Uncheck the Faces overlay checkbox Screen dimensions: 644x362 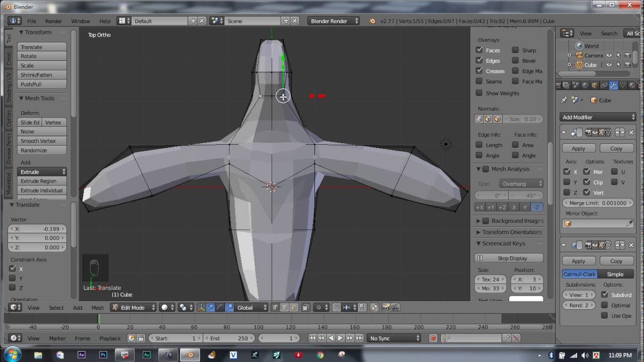click(x=479, y=50)
